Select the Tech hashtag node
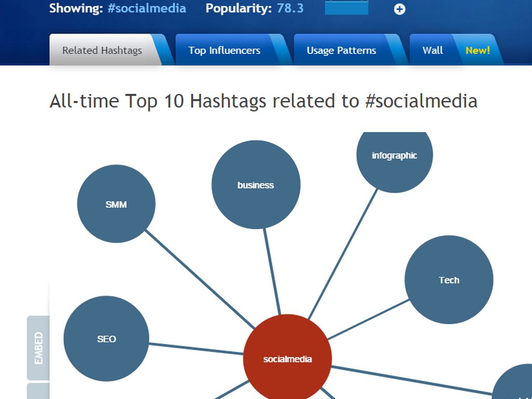The height and width of the screenshot is (399, 532). [x=449, y=280]
